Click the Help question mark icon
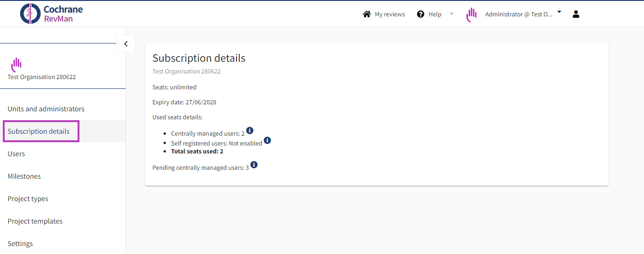Image resolution: width=644 pixels, height=254 pixels. point(421,15)
